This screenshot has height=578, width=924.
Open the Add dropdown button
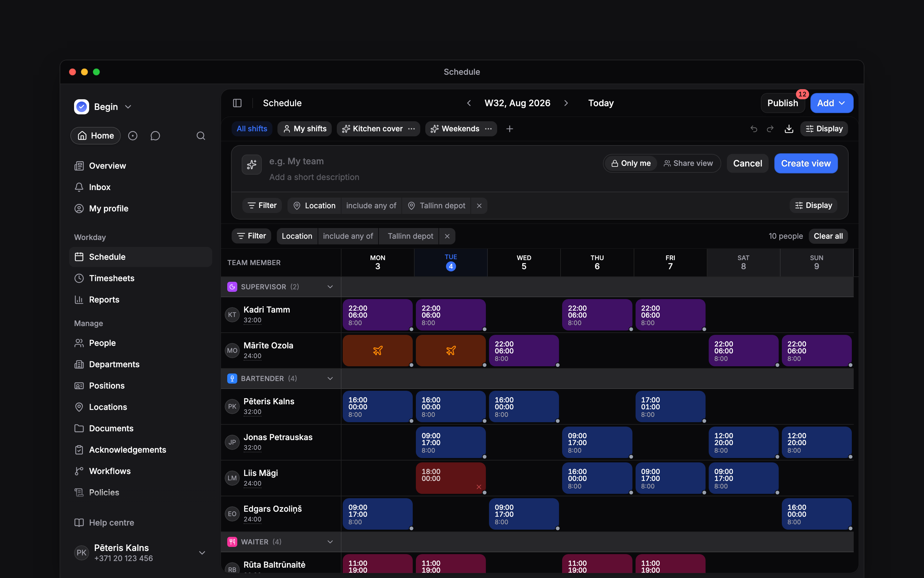click(832, 103)
